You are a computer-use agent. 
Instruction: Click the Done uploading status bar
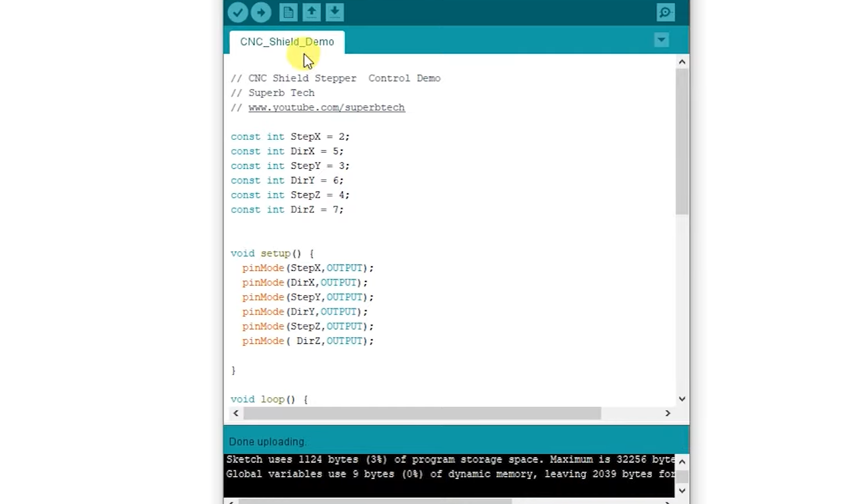[457, 441]
